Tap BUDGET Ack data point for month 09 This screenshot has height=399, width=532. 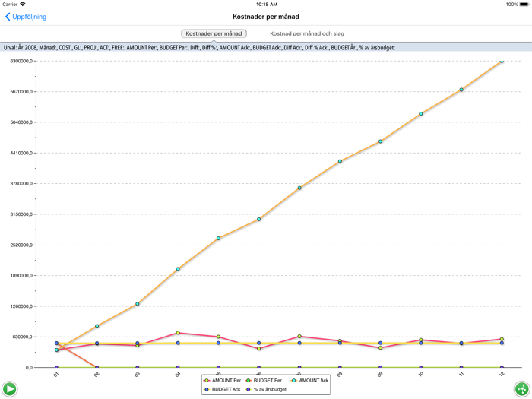380,344
